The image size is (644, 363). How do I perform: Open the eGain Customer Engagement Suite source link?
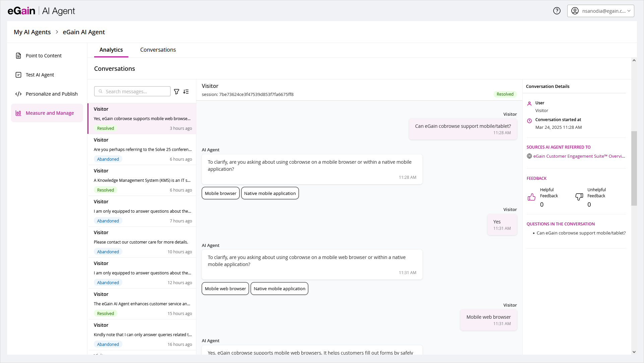click(579, 156)
